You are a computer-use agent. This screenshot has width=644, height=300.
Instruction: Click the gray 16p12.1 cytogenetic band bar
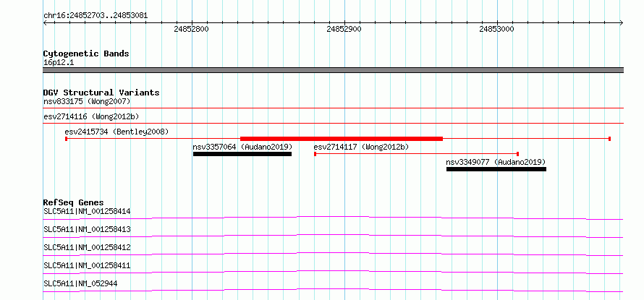pos(333,70)
